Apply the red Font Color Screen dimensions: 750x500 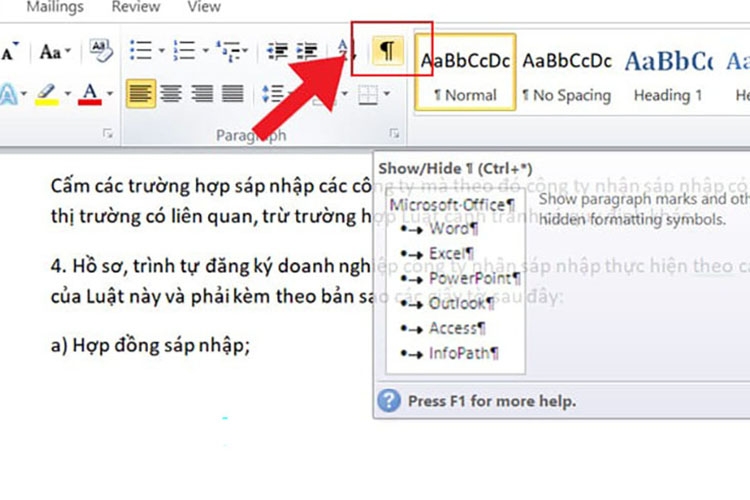tap(90, 94)
